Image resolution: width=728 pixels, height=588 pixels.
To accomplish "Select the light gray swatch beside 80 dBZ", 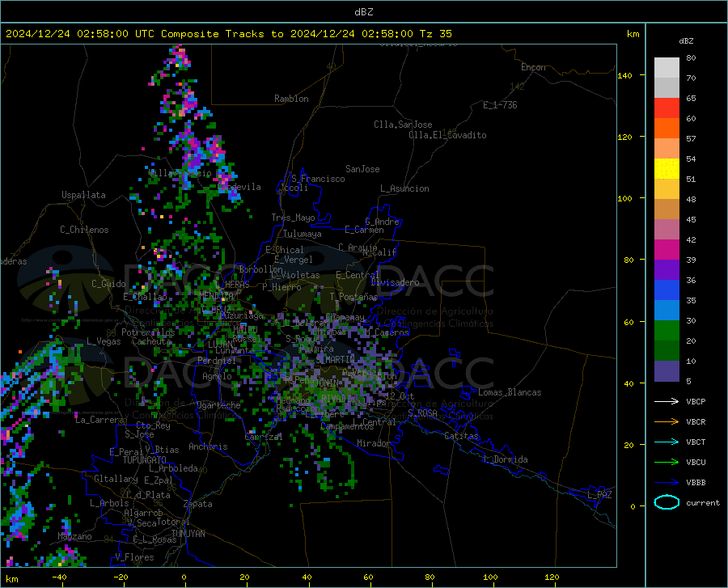I will [667, 68].
